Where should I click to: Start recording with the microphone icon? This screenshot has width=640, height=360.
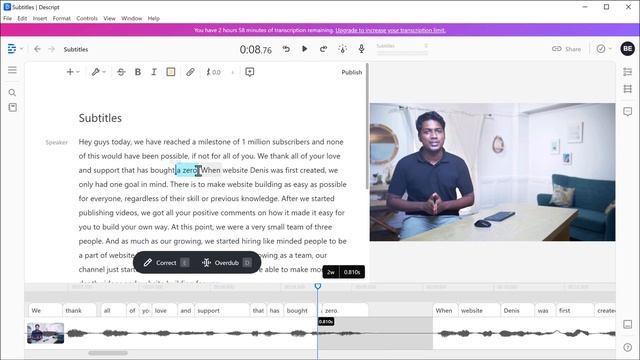[361, 49]
